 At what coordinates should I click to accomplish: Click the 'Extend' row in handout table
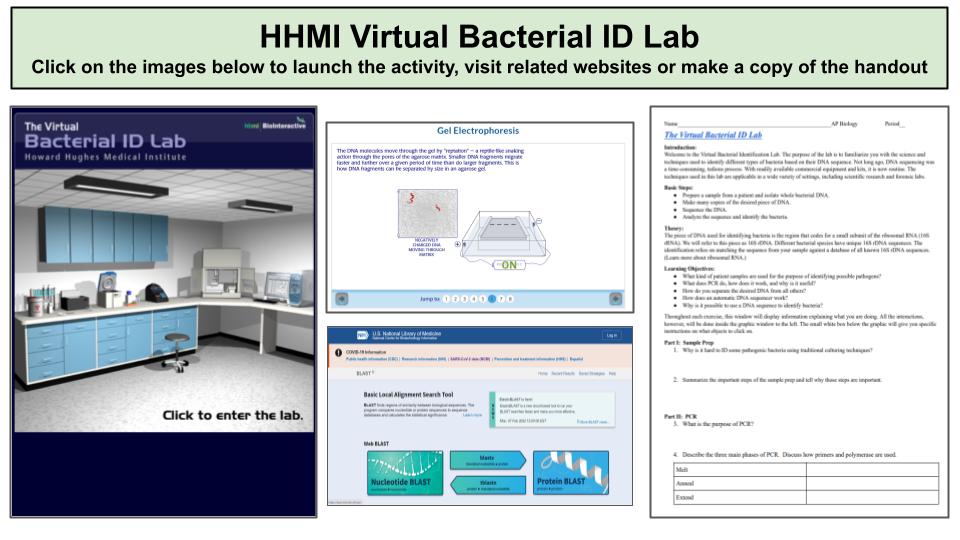click(806, 497)
